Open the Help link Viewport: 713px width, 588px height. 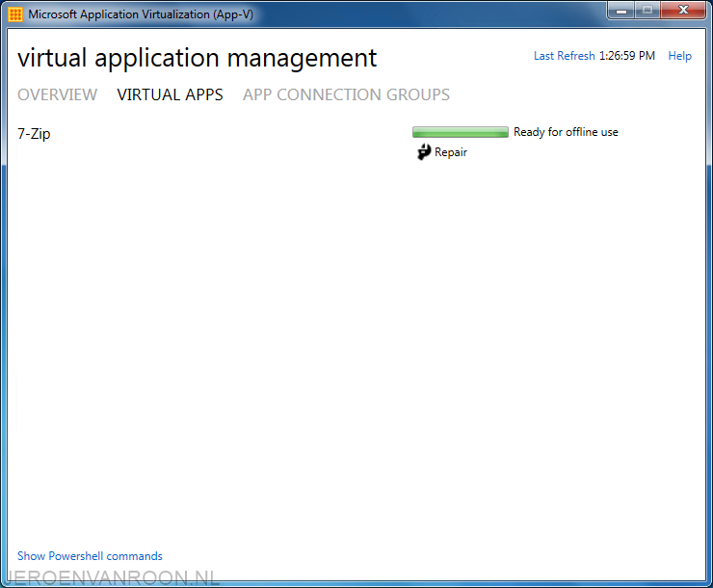pyautogui.click(x=680, y=56)
